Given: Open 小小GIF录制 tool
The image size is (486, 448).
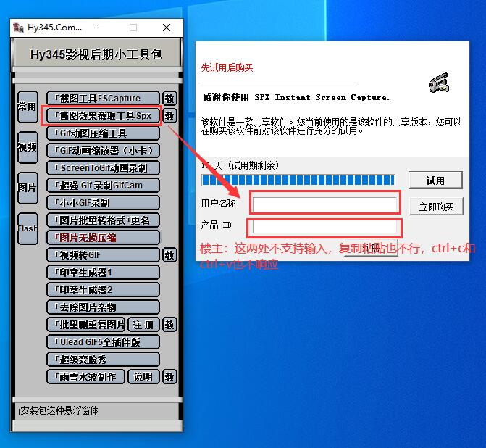Looking at the screenshot, I should point(104,202).
